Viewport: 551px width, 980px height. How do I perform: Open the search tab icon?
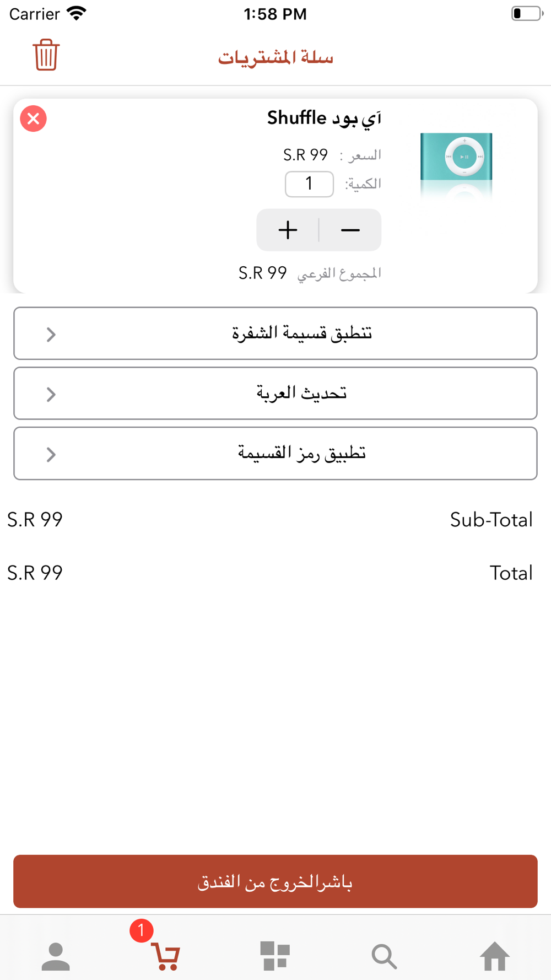click(x=385, y=956)
